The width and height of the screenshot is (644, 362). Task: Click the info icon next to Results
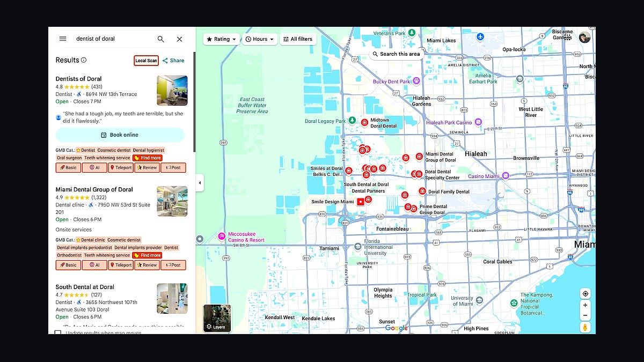pos(84,60)
